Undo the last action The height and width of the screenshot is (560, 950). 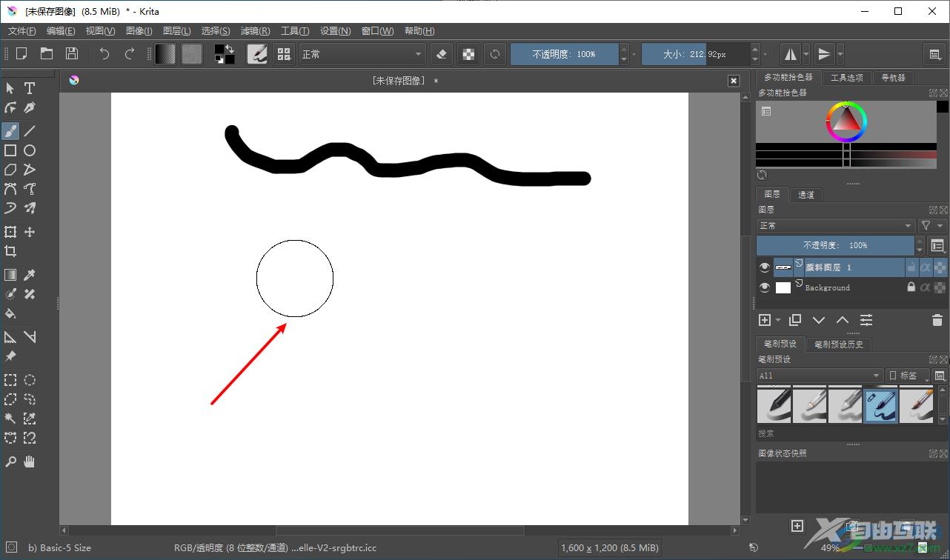click(x=104, y=53)
